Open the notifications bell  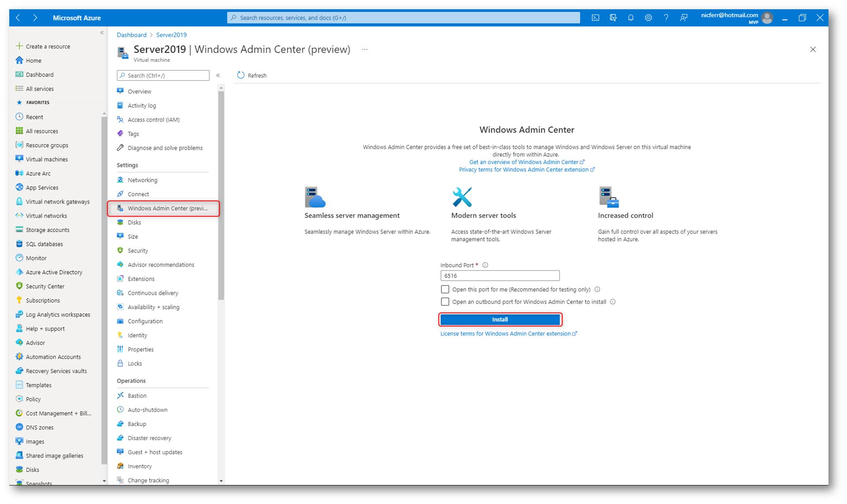point(631,18)
